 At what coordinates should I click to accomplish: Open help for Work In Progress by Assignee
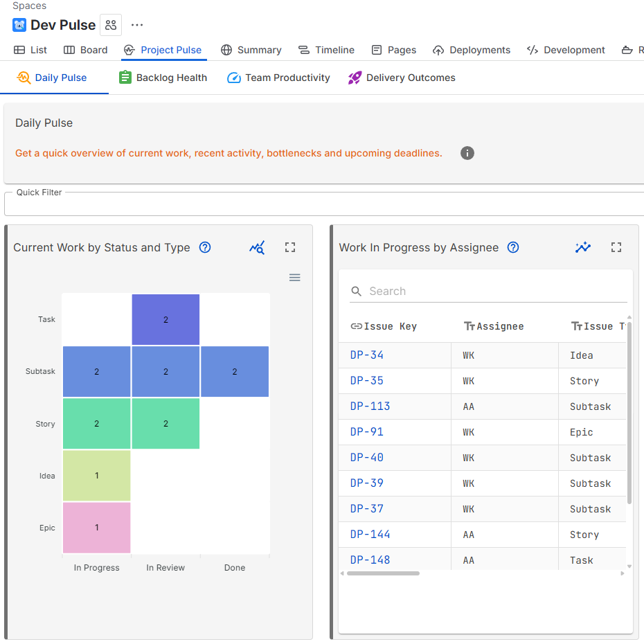pos(513,247)
